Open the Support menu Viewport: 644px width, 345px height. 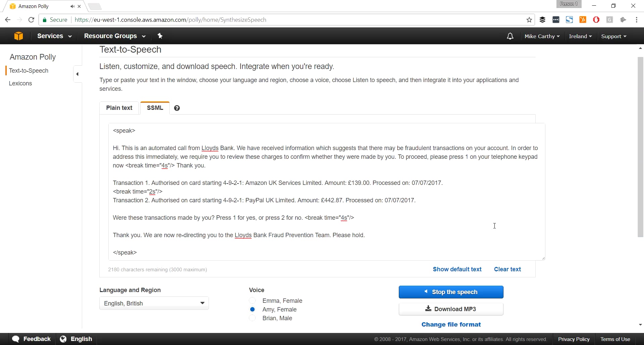pos(613,36)
